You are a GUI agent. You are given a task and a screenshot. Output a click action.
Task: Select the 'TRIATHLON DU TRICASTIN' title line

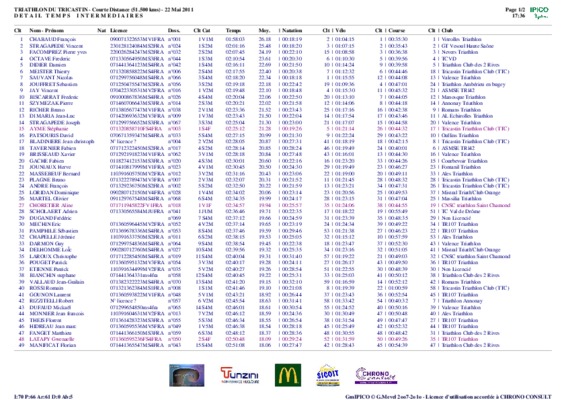tap(104, 9)
